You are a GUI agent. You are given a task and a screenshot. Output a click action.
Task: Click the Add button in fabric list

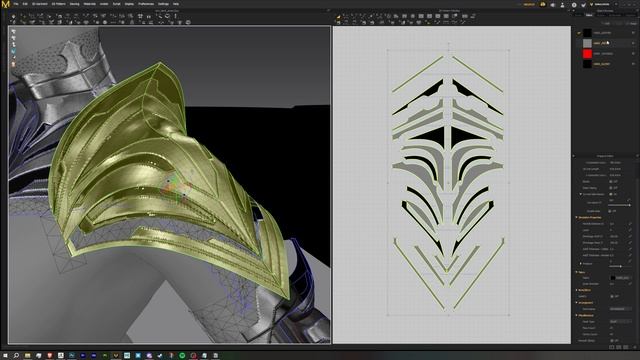[607, 24]
